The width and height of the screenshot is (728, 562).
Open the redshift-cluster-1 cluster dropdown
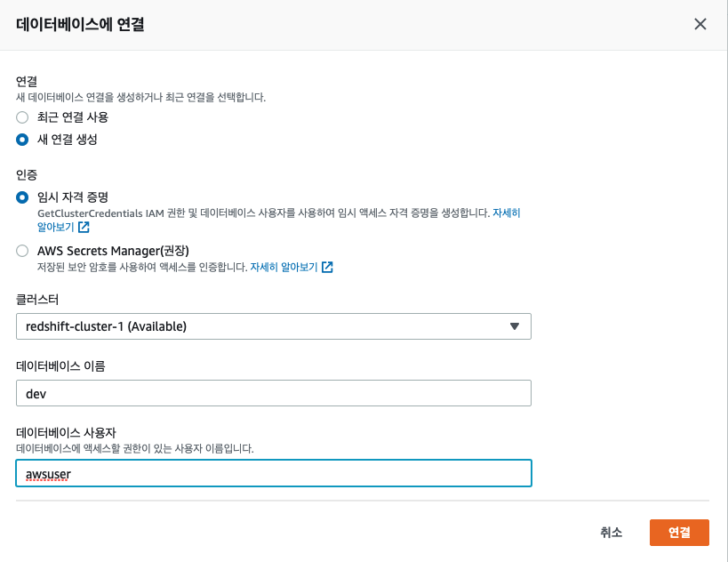(274, 326)
